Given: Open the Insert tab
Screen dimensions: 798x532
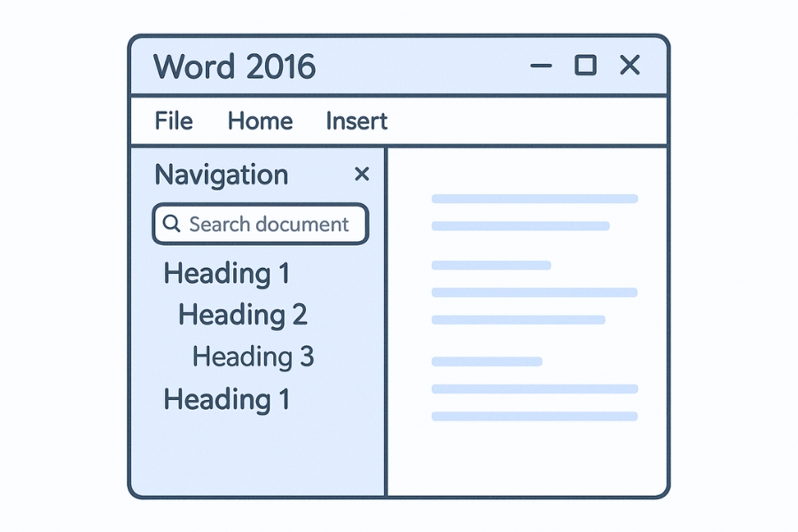Looking at the screenshot, I should [x=356, y=121].
